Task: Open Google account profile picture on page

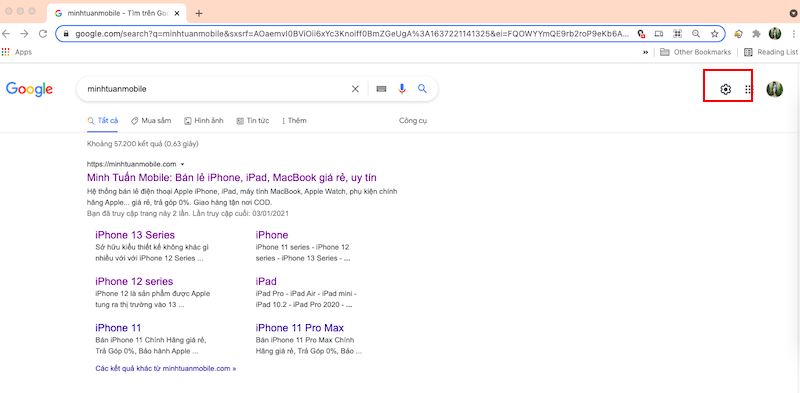Action: (x=774, y=89)
